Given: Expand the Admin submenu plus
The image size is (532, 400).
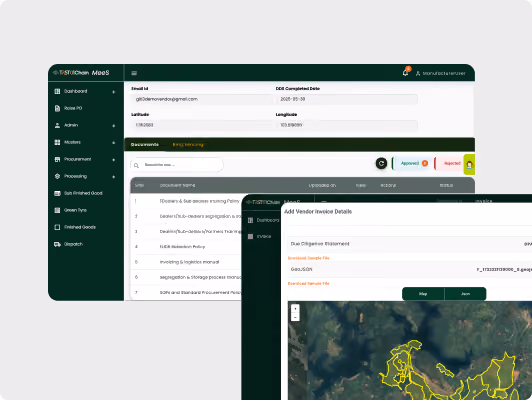Looking at the screenshot, I should 114,126.
